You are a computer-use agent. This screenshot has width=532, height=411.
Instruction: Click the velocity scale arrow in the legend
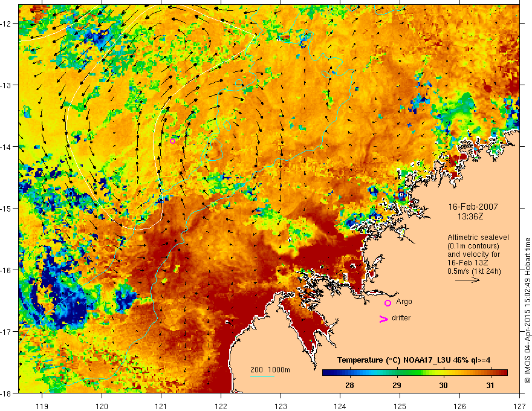tap(467, 280)
